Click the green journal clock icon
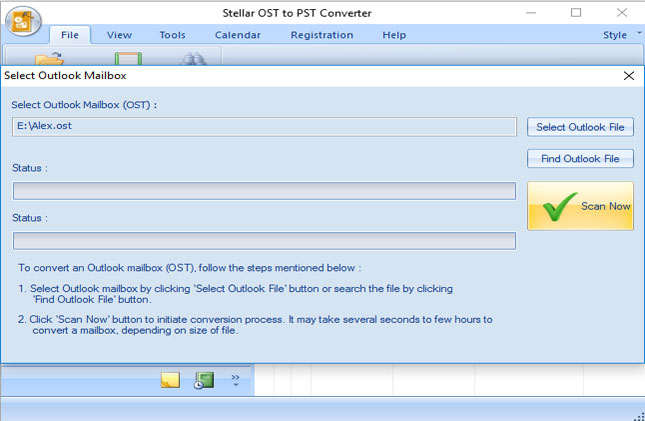 click(204, 380)
